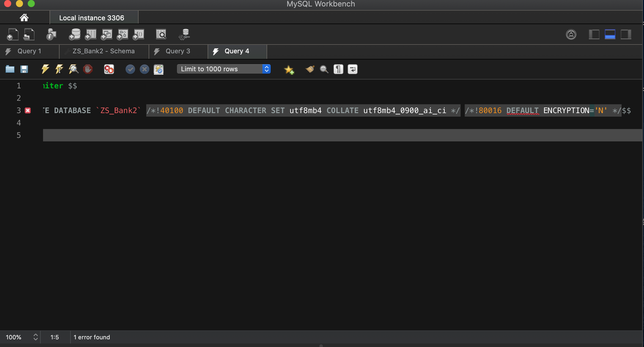Image resolution: width=644 pixels, height=347 pixels.
Task: Commit the current transaction
Action: coord(130,69)
